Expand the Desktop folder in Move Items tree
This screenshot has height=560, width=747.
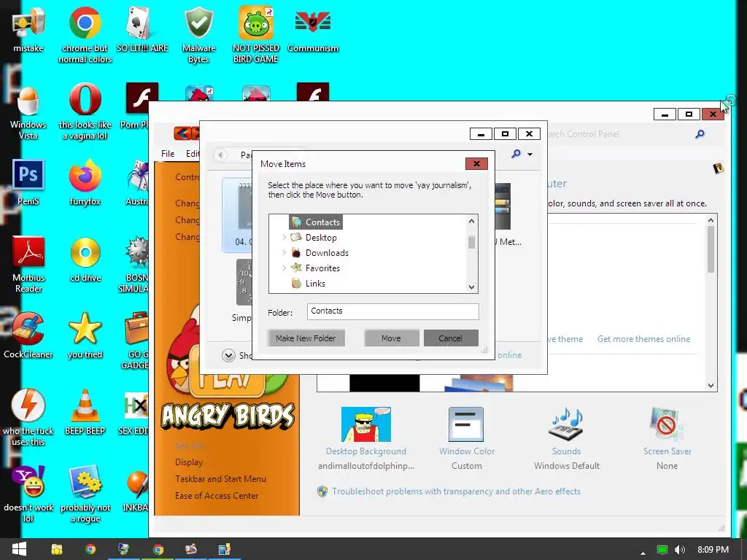coord(284,237)
